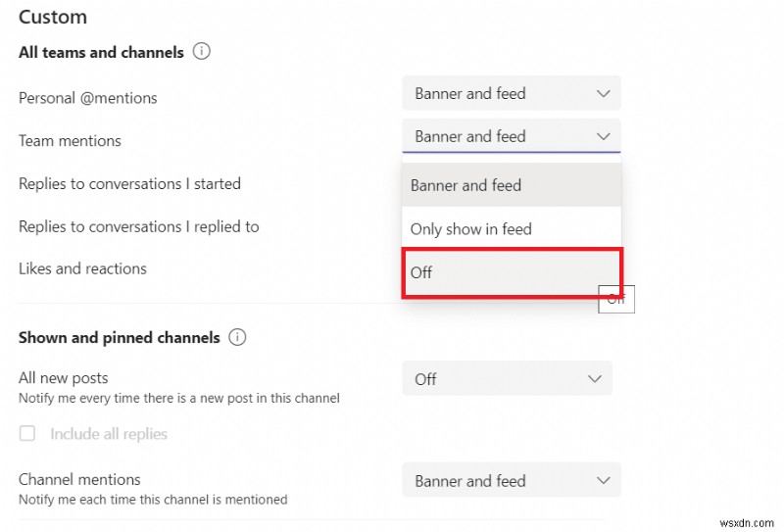Viewport: 784px width, 532px height.
Task: Tick the Include all replies checkbox
Action: [27, 434]
